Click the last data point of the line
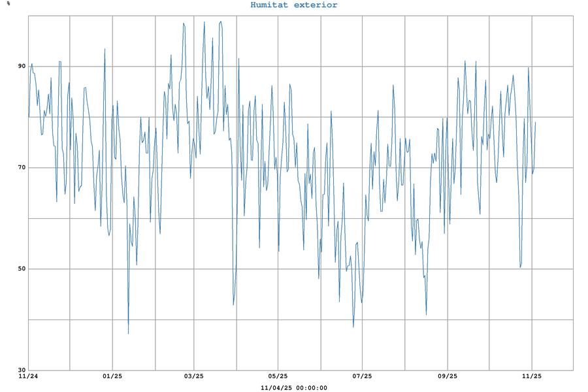 pos(536,122)
